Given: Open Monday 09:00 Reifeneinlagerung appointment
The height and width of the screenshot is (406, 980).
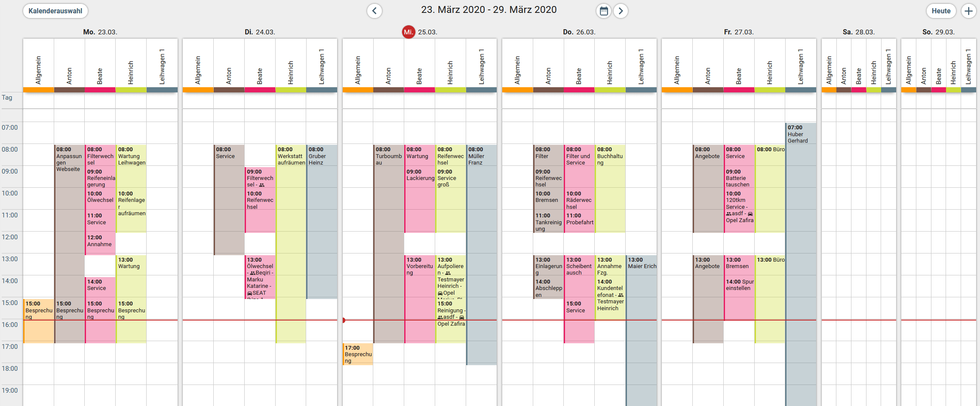Looking at the screenshot, I should click(x=100, y=178).
